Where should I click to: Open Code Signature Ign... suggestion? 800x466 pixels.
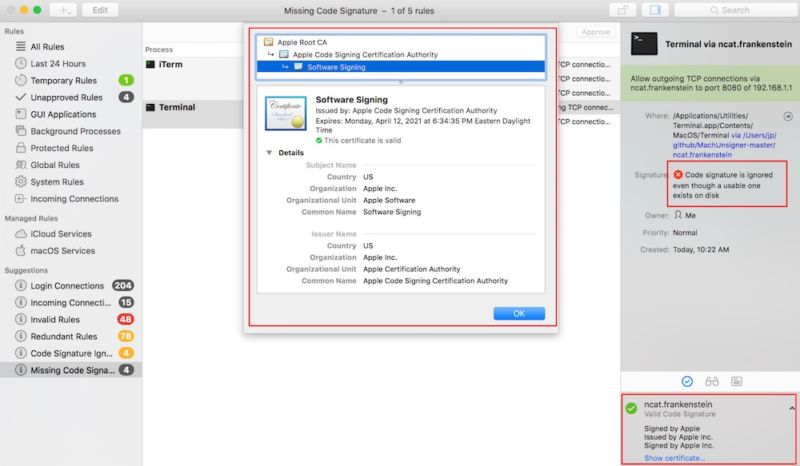click(71, 353)
